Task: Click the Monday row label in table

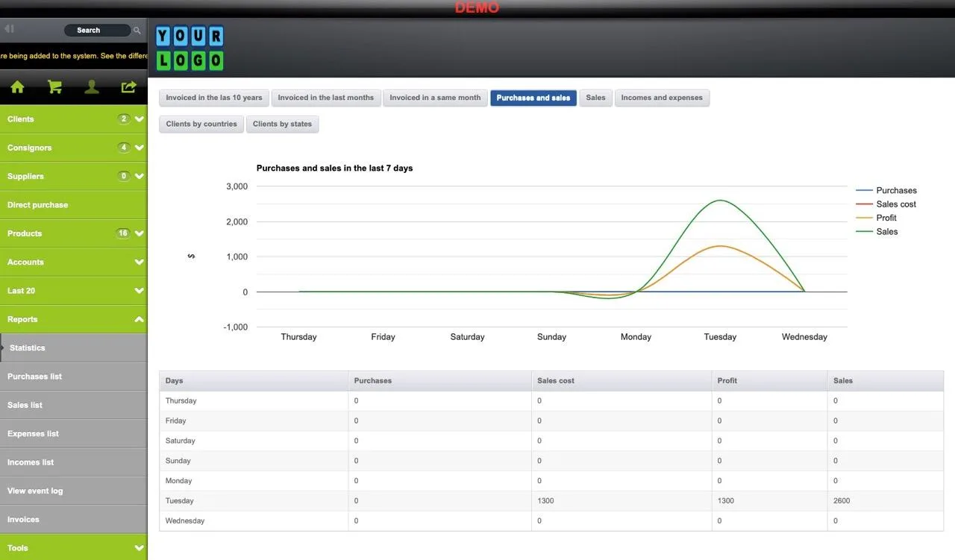Action: click(179, 481)
